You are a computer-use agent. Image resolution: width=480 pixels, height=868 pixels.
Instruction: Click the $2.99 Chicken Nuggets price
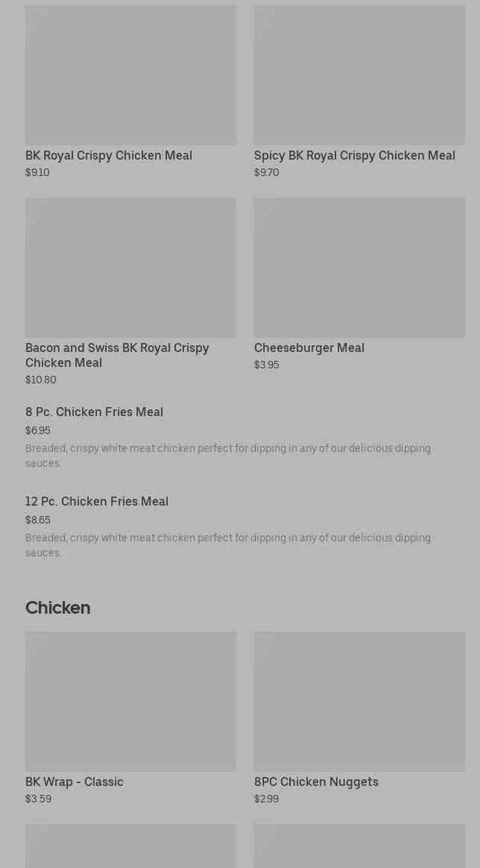click(266, 799)
